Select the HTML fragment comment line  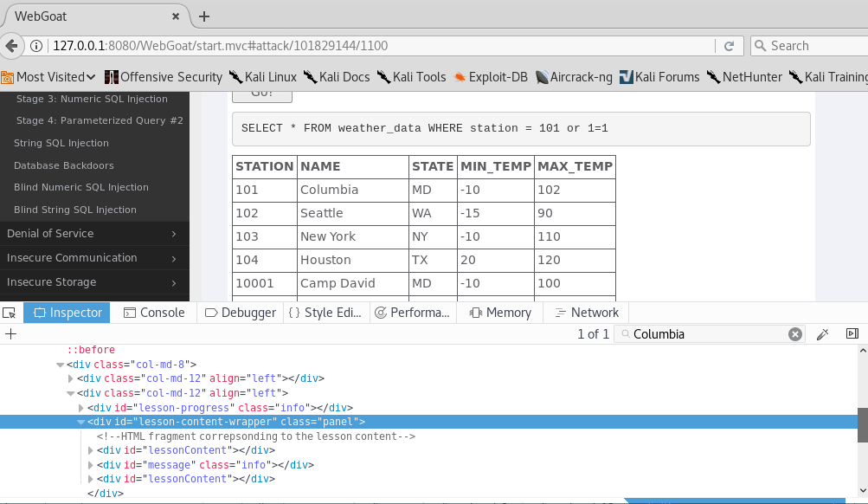[x=256, y=436]
